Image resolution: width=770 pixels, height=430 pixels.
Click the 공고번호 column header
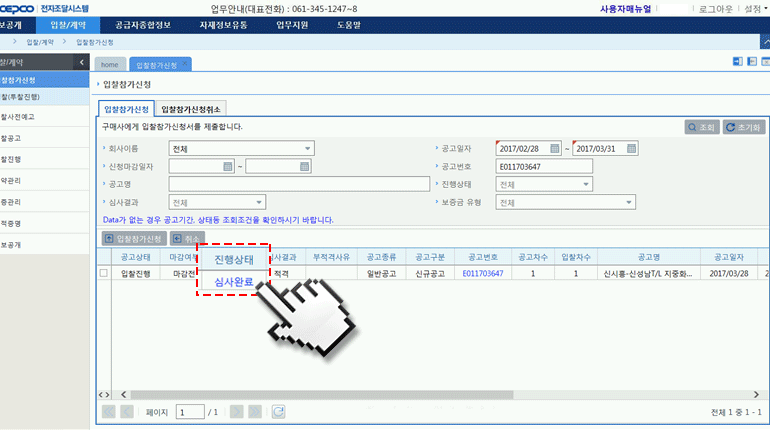(483, 257)
